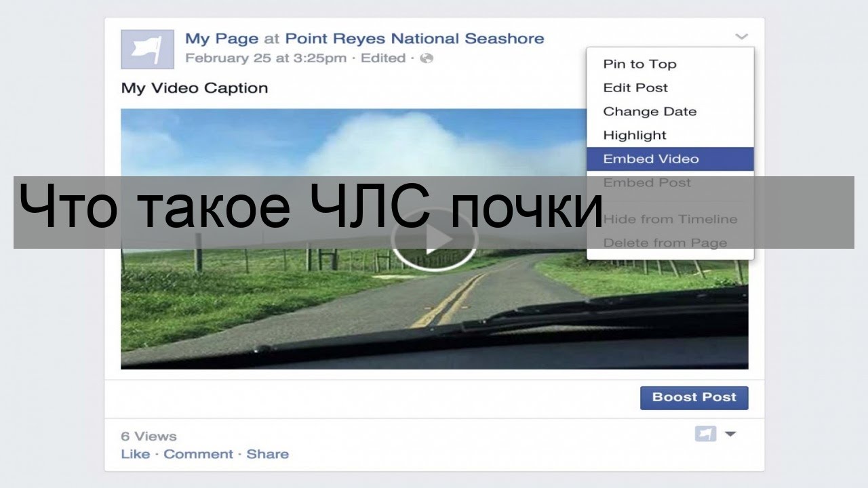
Task: Expand the posting-as dropdown arrow
Action: (730, 434)
